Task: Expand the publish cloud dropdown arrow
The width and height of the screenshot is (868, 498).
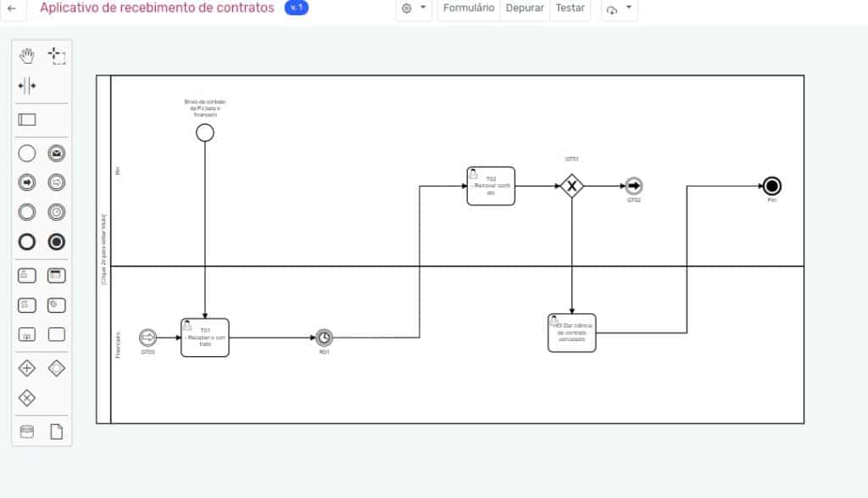Action: tap(629, 8)
